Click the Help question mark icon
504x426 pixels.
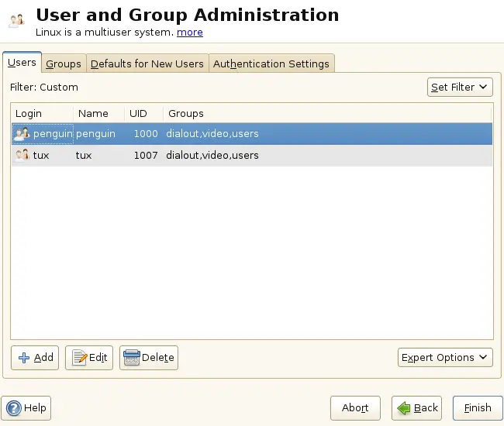[13, 408]
